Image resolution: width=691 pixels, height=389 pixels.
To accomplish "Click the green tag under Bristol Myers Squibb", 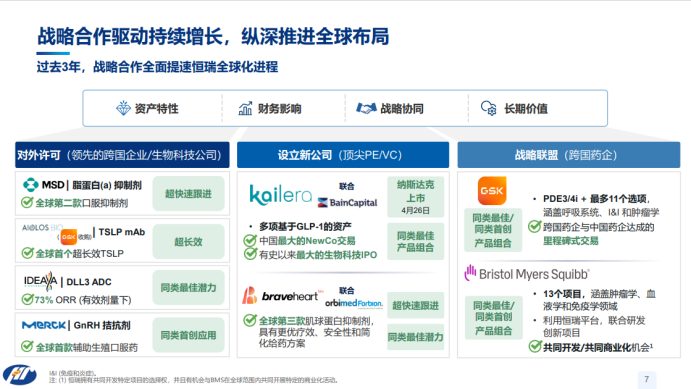I will coord(494,318).
